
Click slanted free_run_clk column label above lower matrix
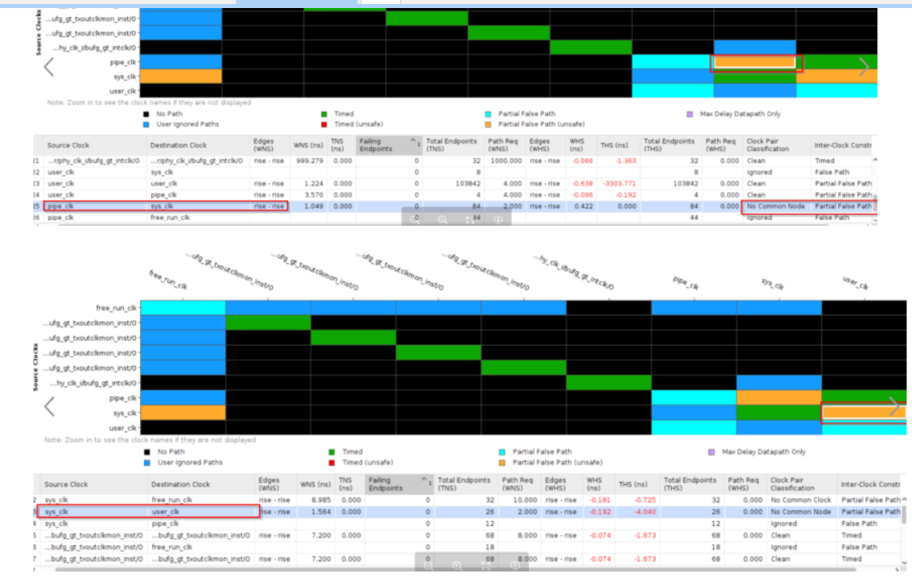coord(168,279)
